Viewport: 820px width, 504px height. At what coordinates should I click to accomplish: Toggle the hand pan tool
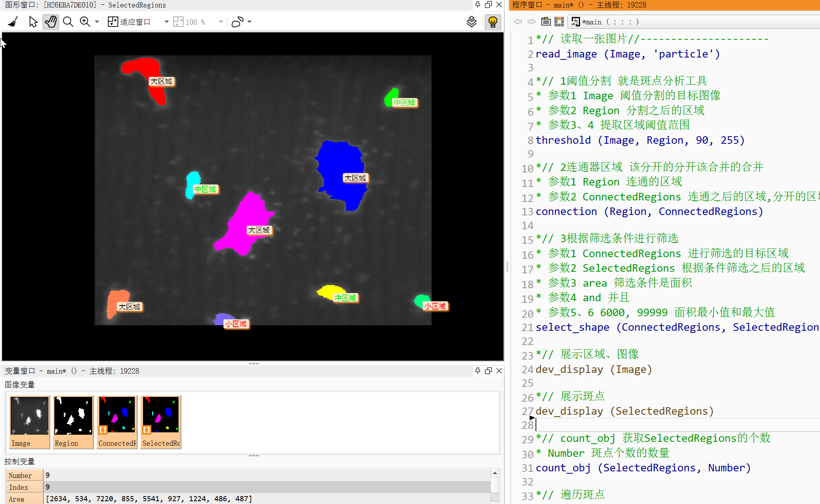[x=51, y=22]
